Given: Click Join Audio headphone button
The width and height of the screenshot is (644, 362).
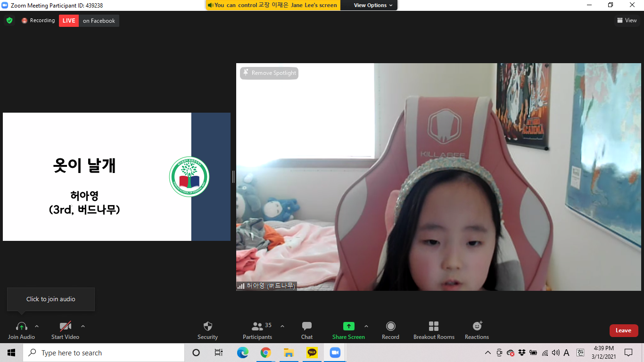Looking at the screenshot, I should click(x=21, y=326).
